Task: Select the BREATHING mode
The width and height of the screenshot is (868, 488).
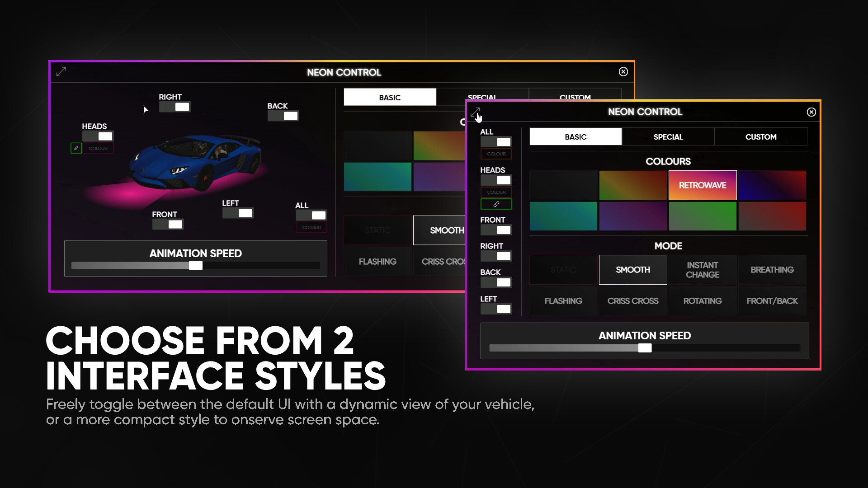Action: pos(772,270)
